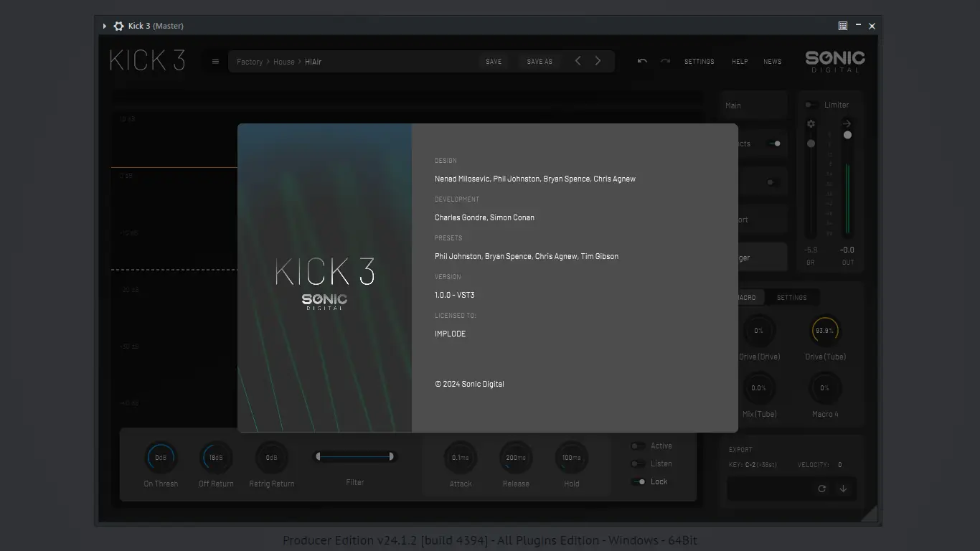Undo the last change
The height and width of the screenshot is (551, 980).
[642, 62]
